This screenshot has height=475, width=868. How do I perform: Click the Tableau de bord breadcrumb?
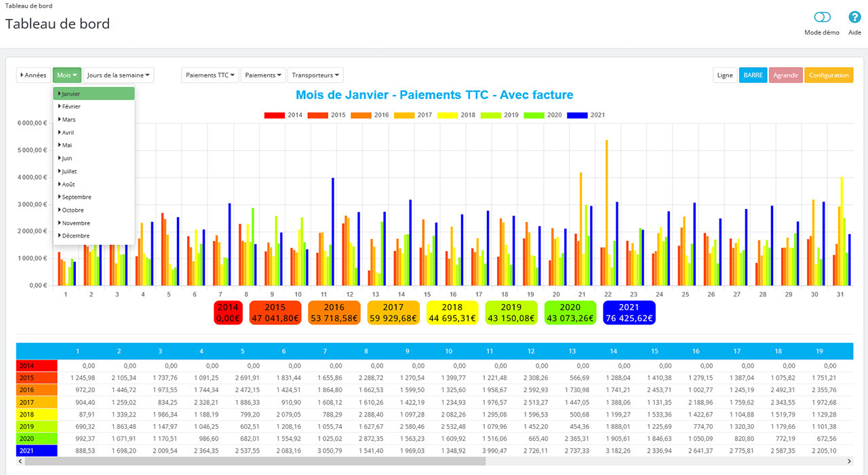(28, 5)
